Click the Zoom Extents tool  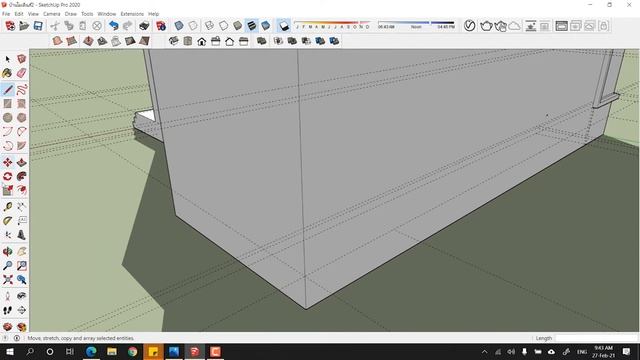[8, 280]
